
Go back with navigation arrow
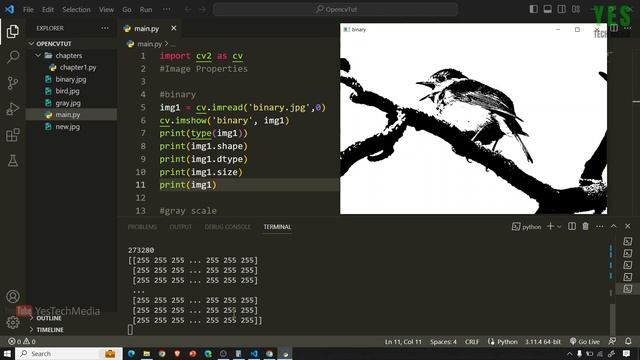(x=188, y=9)
